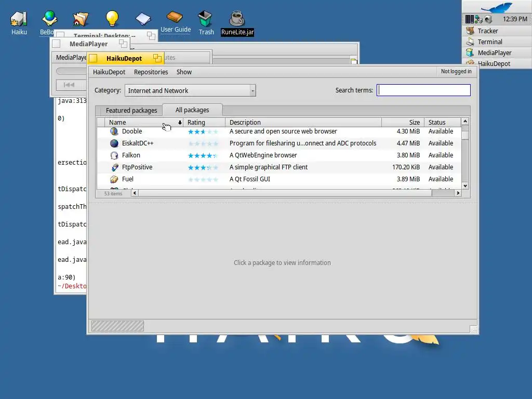This screenshot has height=399, width=532.
Task: Click the package list scroll-down arrow
Action: tap(465, 185)
